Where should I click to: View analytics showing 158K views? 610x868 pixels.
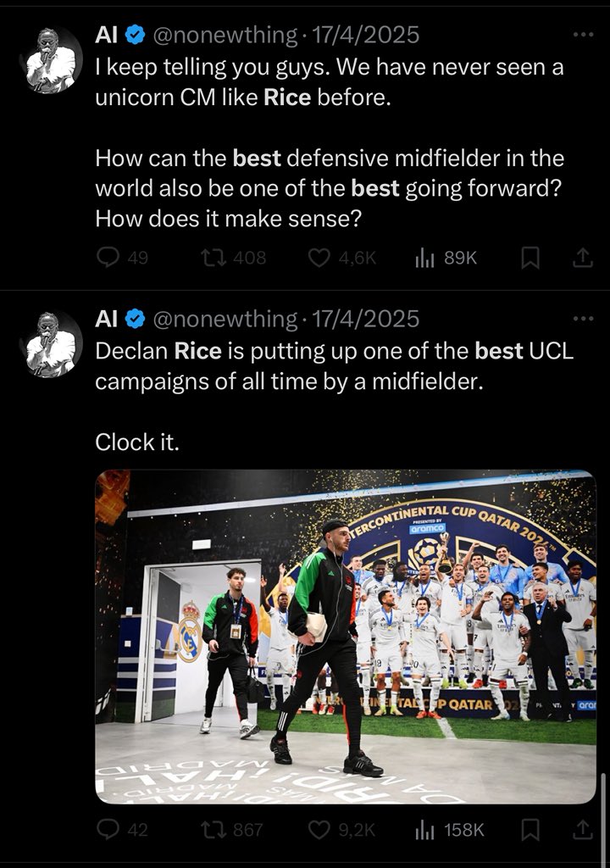(450, 829)
